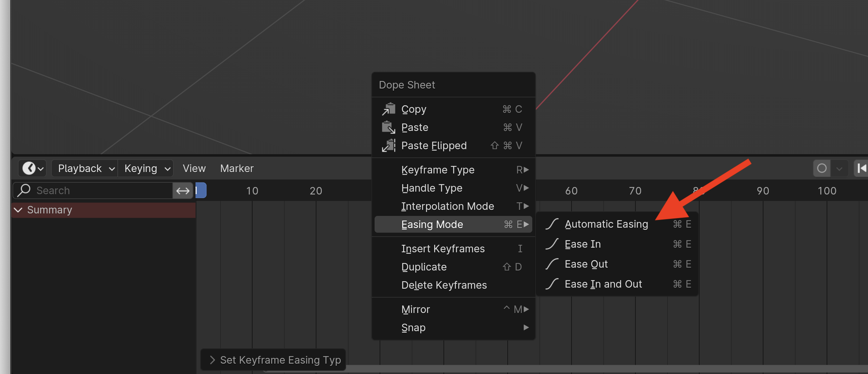Click frame 100 on the timeline ruler
Viewport: 868px width, 374px height.
pyautogui.click(x=827, y=191)
